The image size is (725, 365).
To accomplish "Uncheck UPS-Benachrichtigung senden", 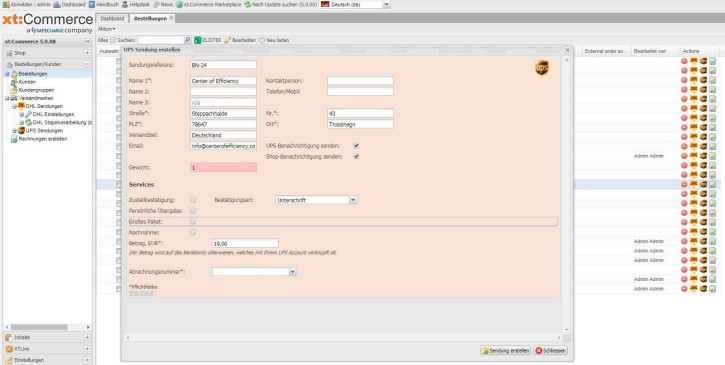I will 356,146.
